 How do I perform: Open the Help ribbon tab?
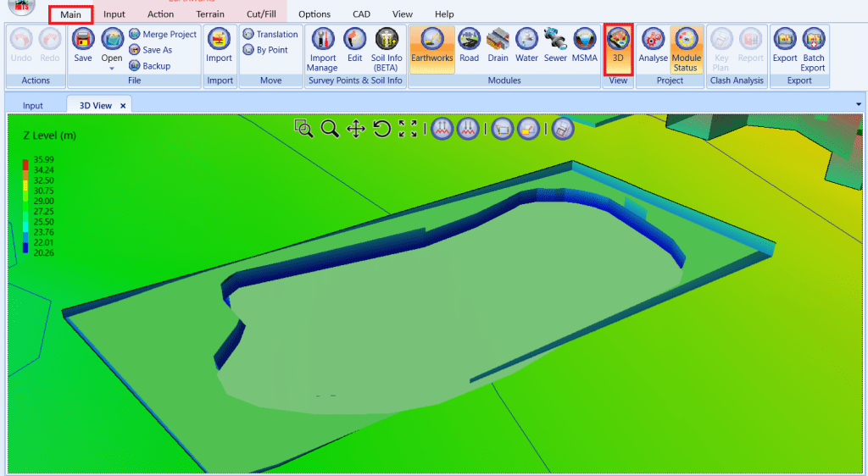(444, 14)
